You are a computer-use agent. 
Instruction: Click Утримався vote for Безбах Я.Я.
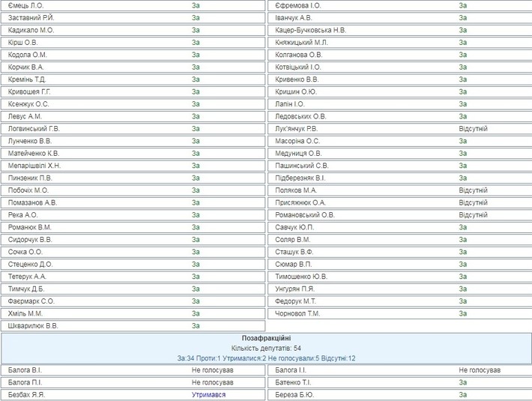click(208, 394)
